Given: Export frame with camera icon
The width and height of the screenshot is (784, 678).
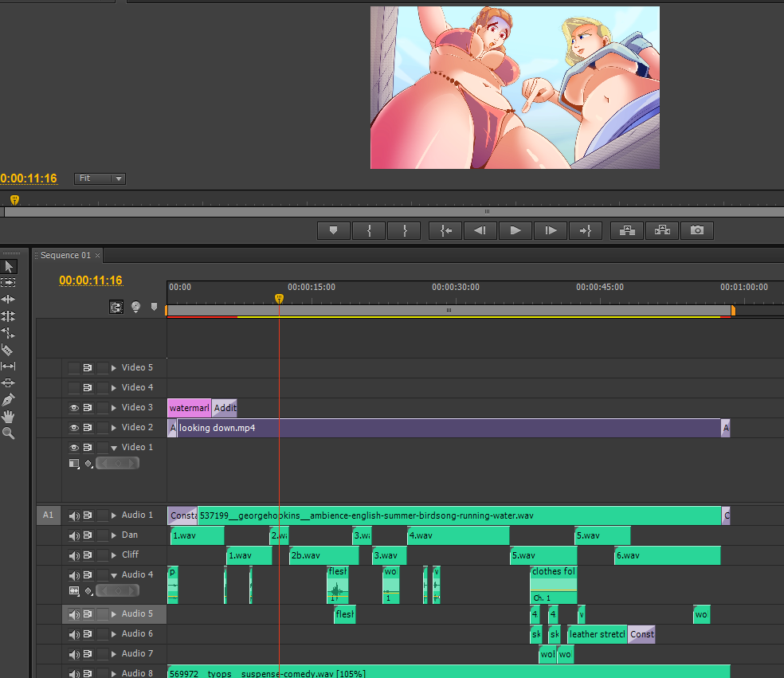Looking at the screenshot, I should pos(697,230).
